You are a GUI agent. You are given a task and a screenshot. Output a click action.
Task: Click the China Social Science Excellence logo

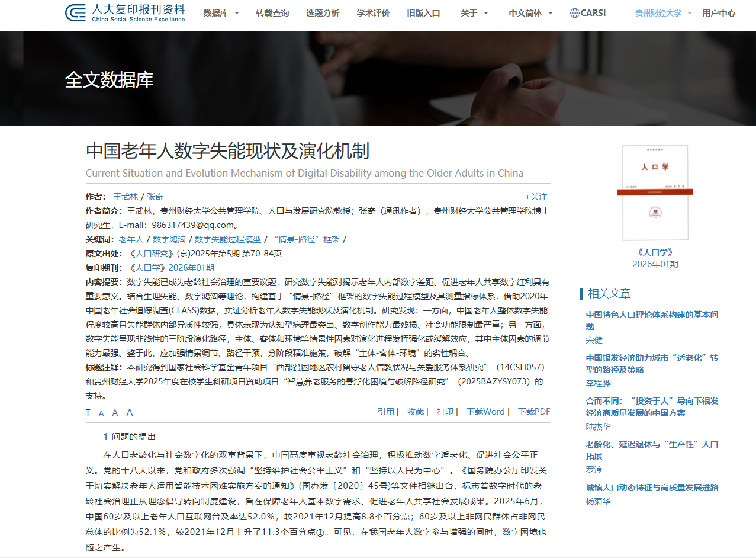[x=125, y=13]
